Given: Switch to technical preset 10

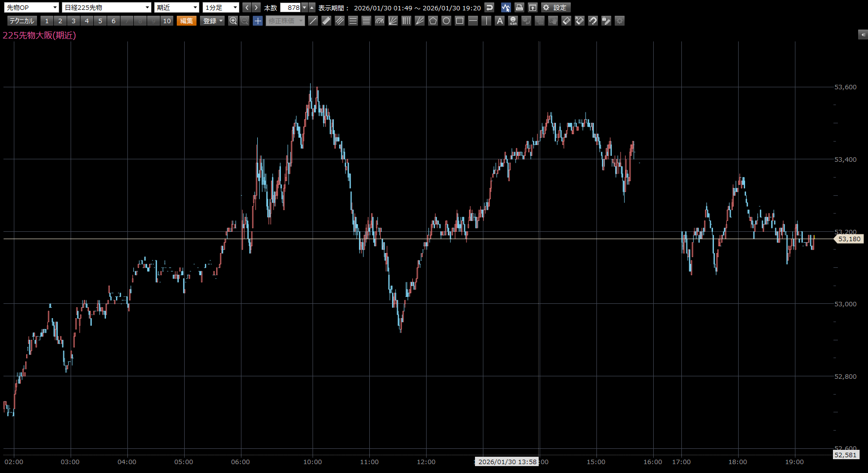Looking at the screenshot, I should [x=167, y=21].
